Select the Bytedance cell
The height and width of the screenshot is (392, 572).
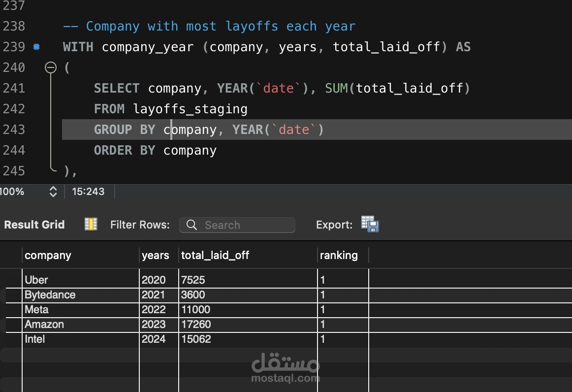click(81, 295)
